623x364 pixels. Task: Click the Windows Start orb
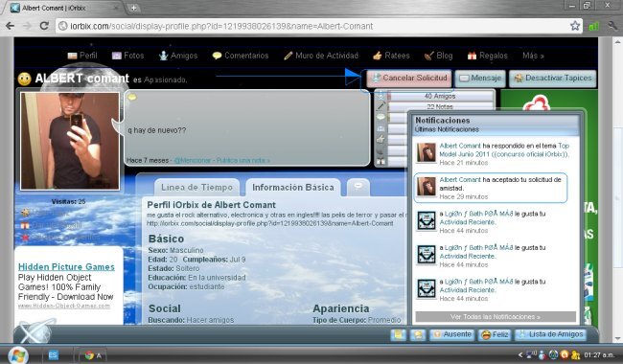coord(17,354)
